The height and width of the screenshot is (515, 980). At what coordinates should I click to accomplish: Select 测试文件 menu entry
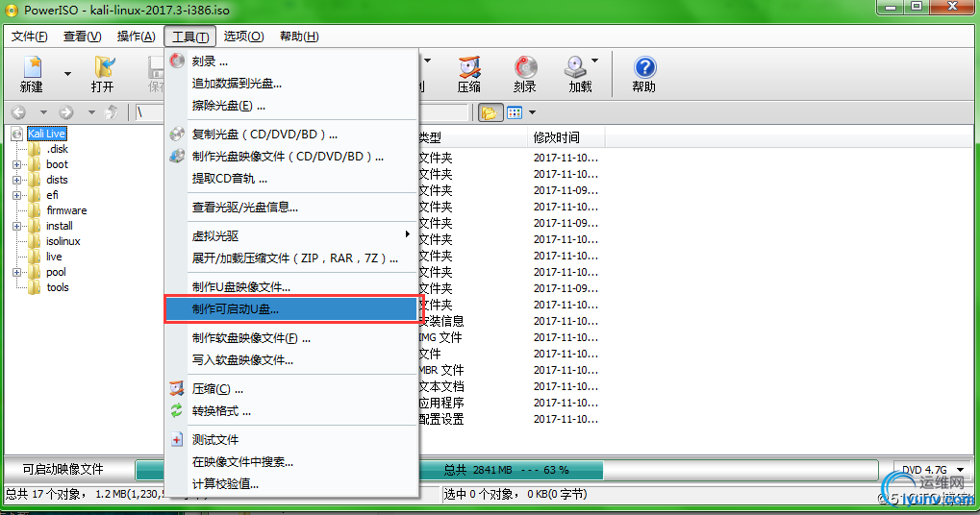(x=291, y=439)
